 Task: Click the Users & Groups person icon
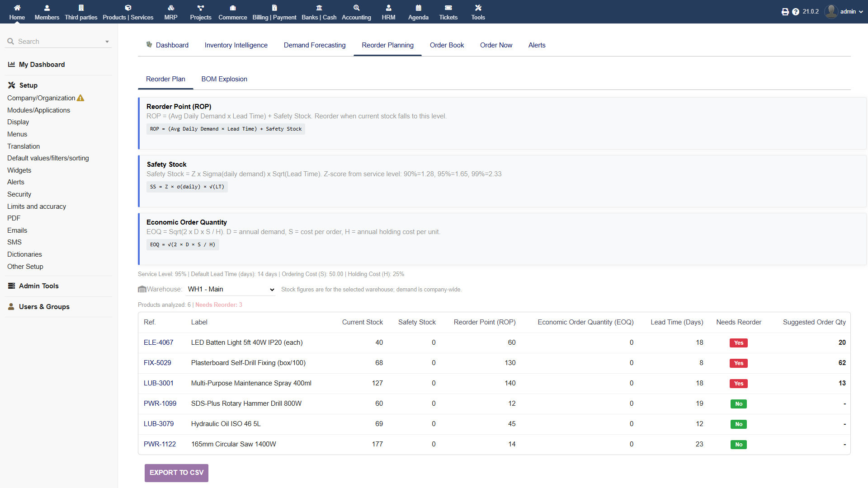(11, 307)
